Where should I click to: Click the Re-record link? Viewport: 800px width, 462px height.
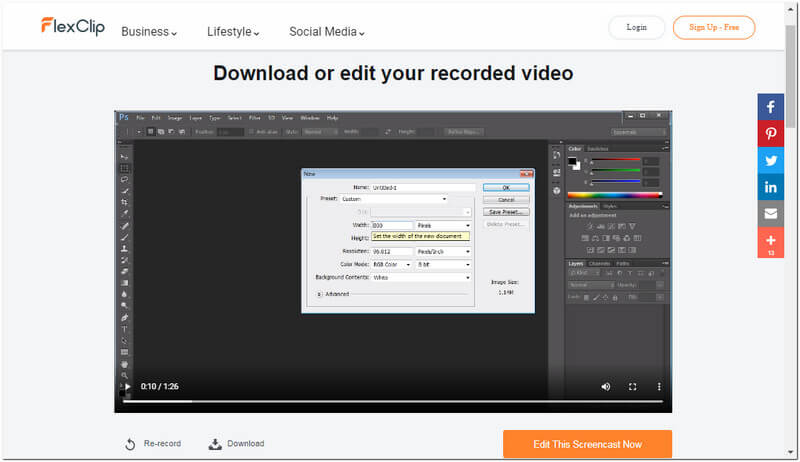[153, 444]
